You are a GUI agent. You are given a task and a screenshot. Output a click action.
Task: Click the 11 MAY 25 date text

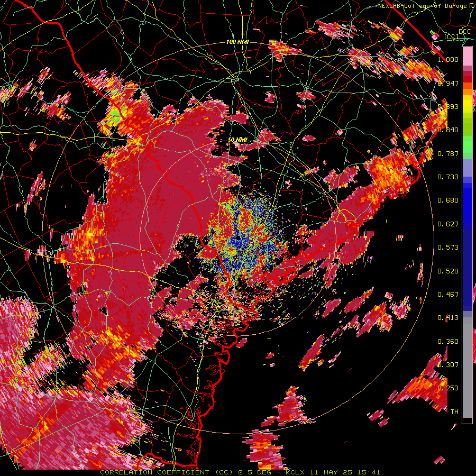(332, 472)
